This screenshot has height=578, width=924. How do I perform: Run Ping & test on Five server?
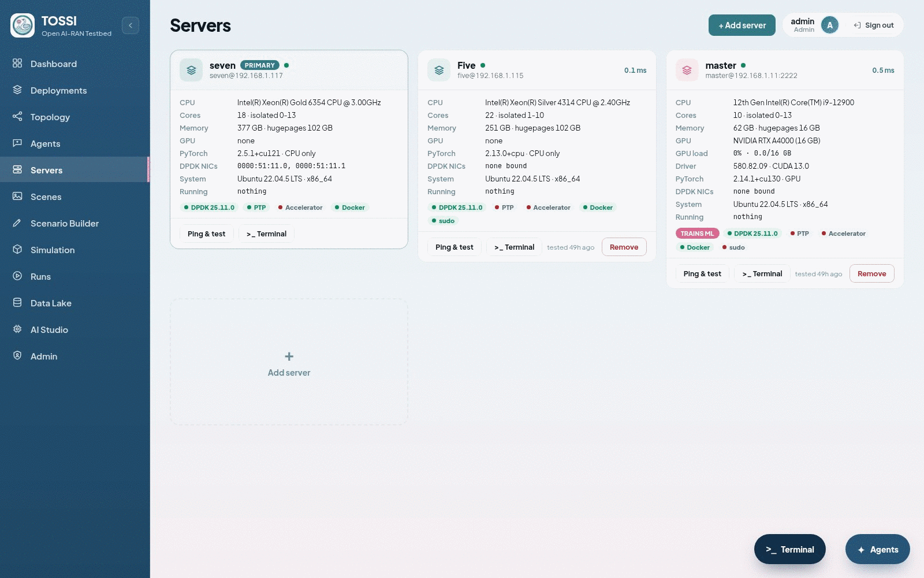click(x=454, y=247)
